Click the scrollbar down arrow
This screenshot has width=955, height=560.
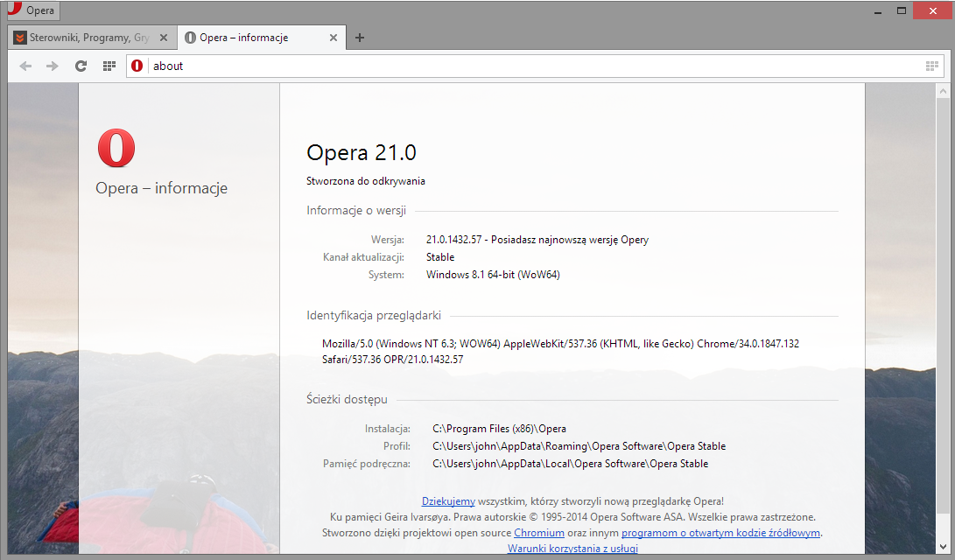[943, 547]
